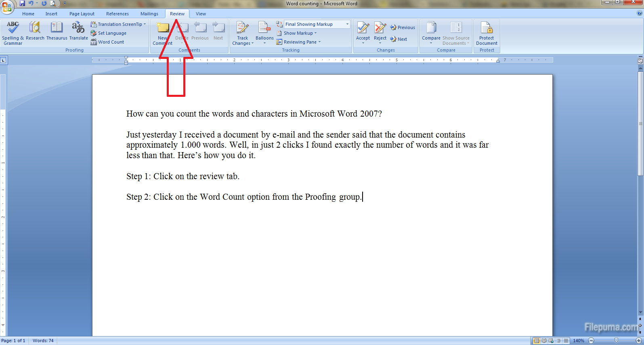Click Protect Document
This screenshot has height=345, width=644.
pos(487,33)
